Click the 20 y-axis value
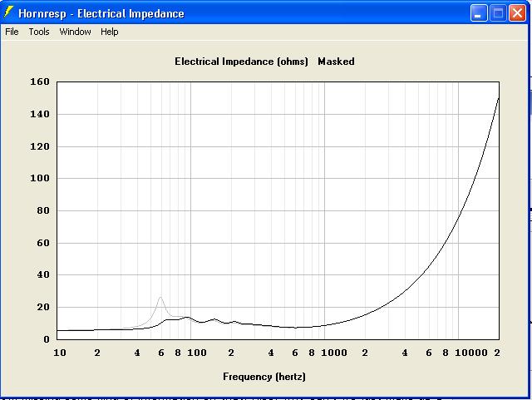532x400 pixels. pos(43,307)
